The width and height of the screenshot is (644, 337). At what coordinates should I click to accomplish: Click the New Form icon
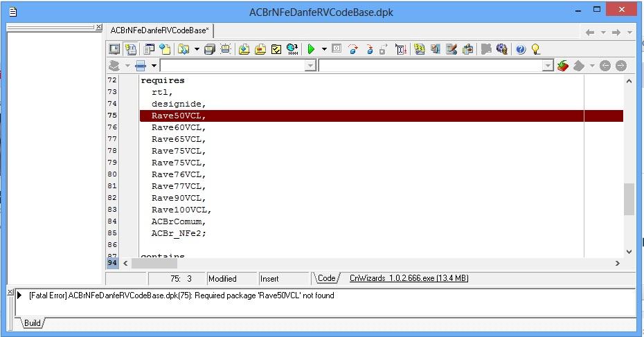click(165, 49)
